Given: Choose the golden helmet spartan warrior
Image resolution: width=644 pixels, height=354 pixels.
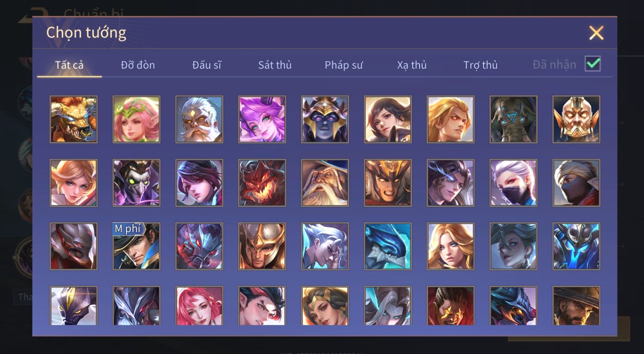Looking at the screenshot, I should coord(262,246).
